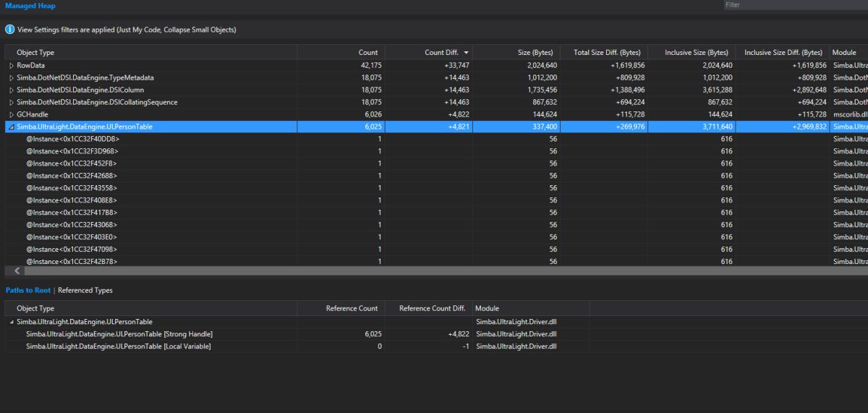Sort by Inclusive Size Diff. (Bytes) header
Image resolution: width=868 pixels, height=413 pixels.
coord(783,52)
